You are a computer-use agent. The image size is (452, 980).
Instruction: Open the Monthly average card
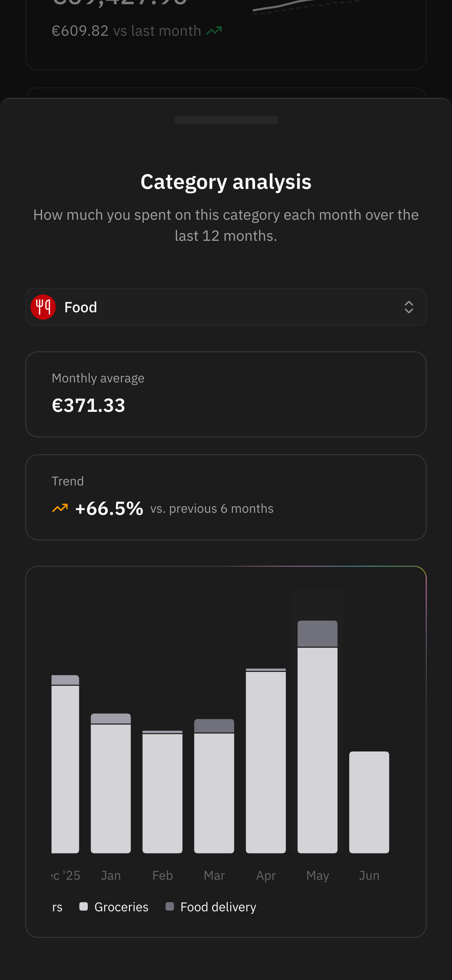(x=226, y=394)
